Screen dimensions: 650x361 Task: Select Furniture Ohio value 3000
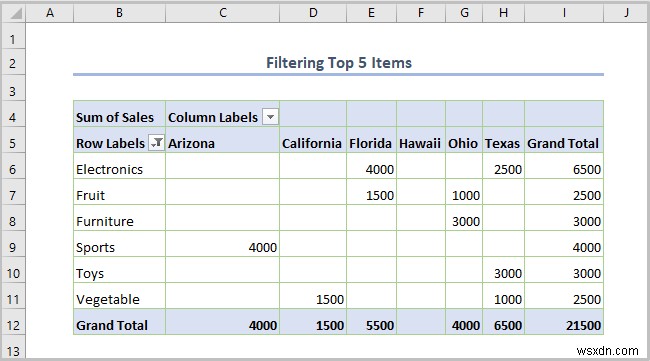[x=464, y=218]
